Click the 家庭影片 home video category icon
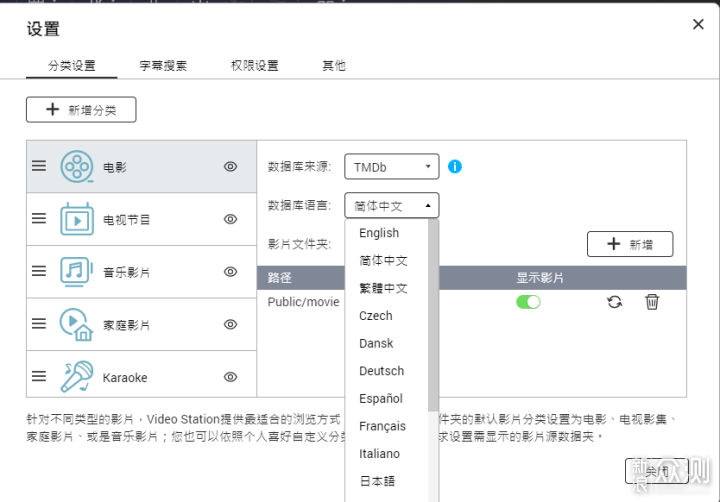 [77, 324]
